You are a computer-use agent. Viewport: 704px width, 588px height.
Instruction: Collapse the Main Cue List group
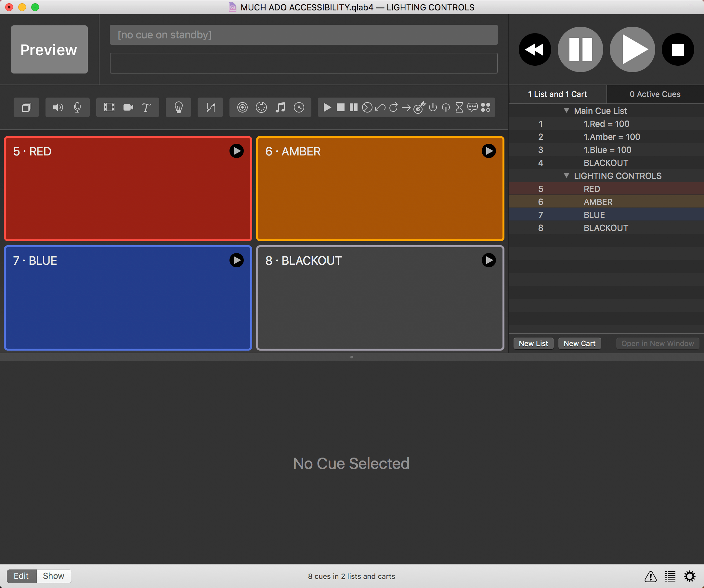click(x=567, y=111)
